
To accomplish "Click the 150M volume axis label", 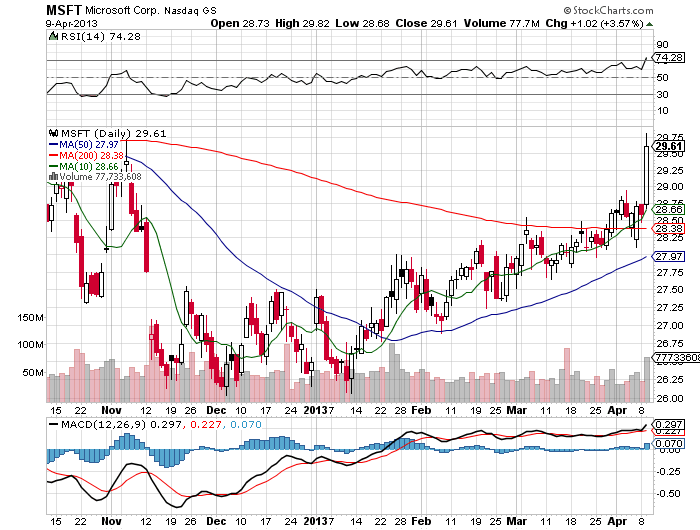I will 30,318.
